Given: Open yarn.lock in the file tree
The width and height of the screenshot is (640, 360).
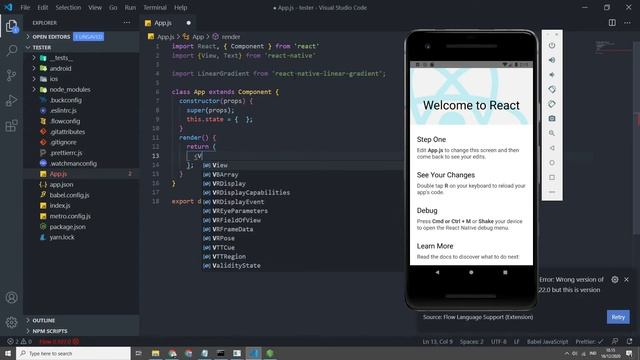Looking at the screenshot, I should coord(82,237).
